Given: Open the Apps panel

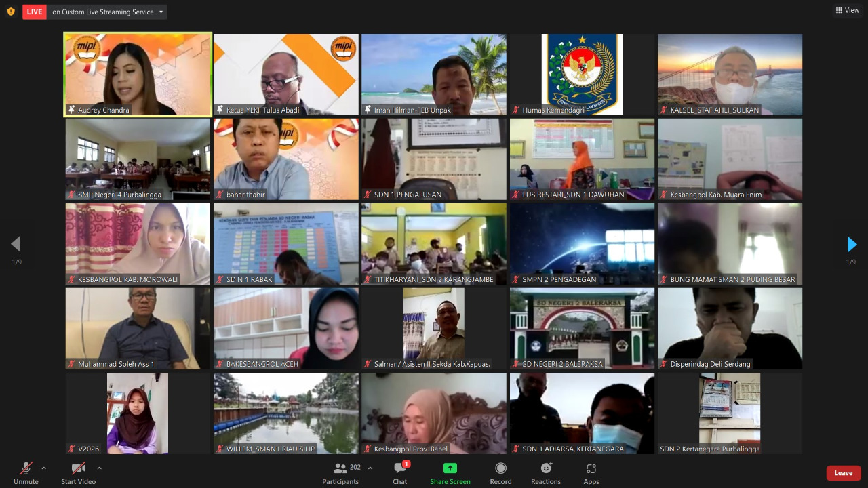Looking at the screenshot, I should pos(591,473).
